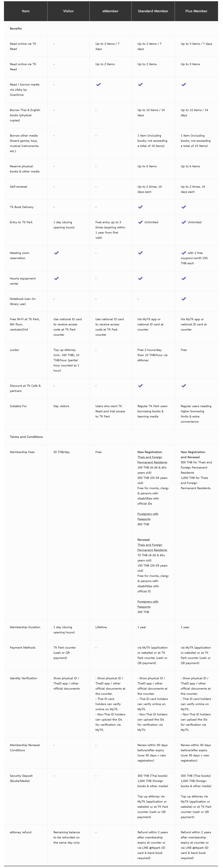Click the Standard Member checkmark for Libby by OverDrive
Image resolution: width=223 pixels, height=868 pixels.
point(140,85)
